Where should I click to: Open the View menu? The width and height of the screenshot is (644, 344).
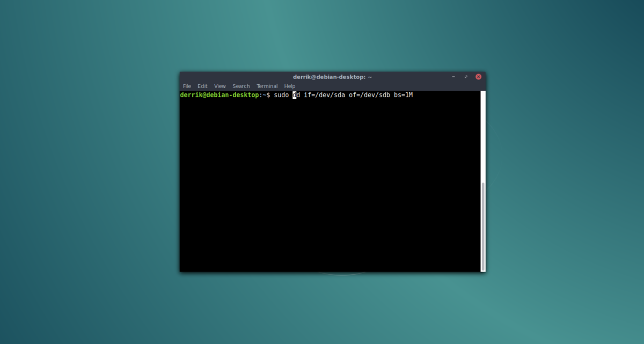click(220, 86)
